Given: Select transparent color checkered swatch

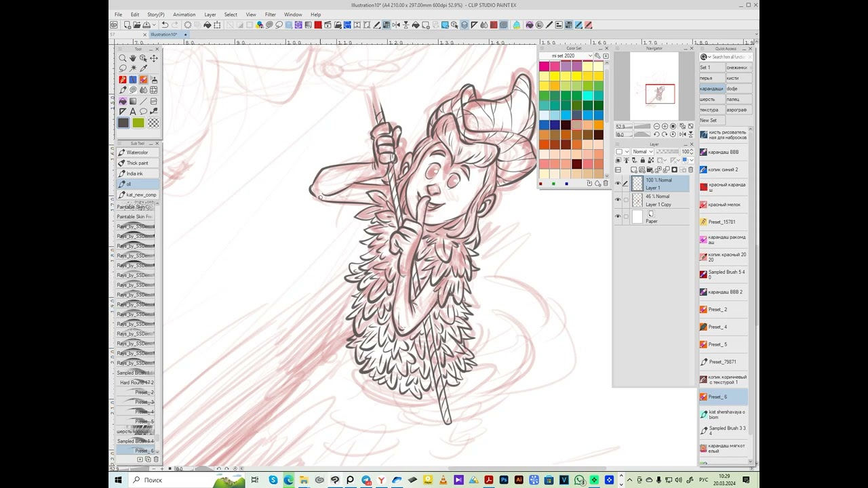Looking at the screenshot, I should pos(154,123).
